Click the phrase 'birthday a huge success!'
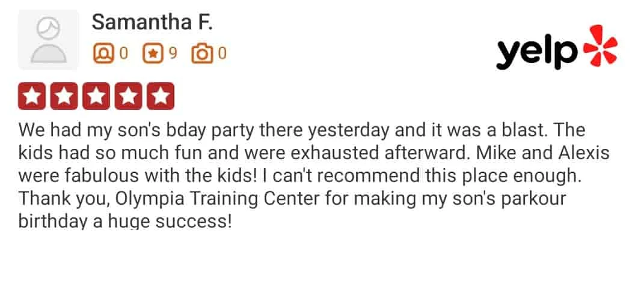 point(125,222)
